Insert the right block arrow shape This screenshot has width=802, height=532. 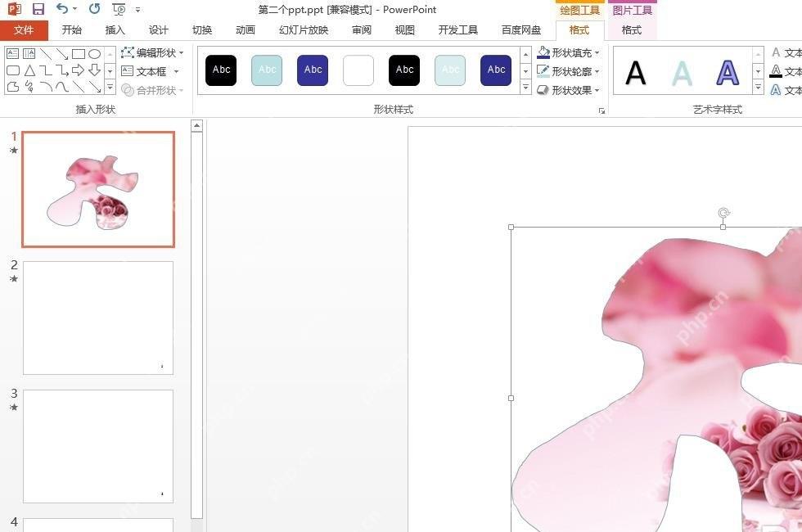[x=79, y=70]
